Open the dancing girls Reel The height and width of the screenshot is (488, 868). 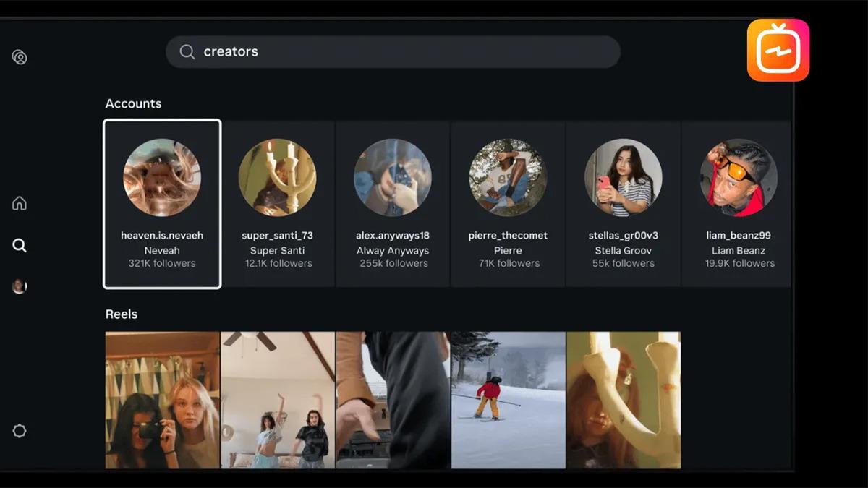pos(277,401)
